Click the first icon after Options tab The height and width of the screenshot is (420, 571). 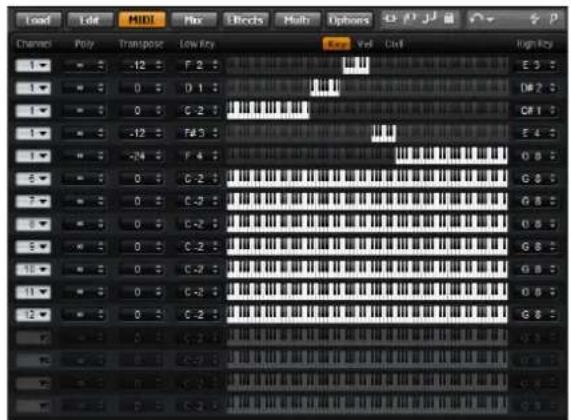[390, 19]
